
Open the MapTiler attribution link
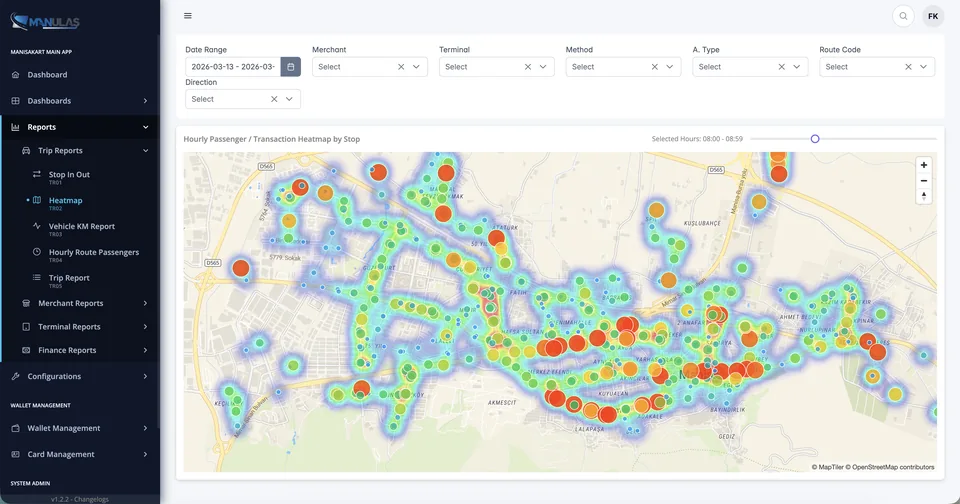point(827,467)
